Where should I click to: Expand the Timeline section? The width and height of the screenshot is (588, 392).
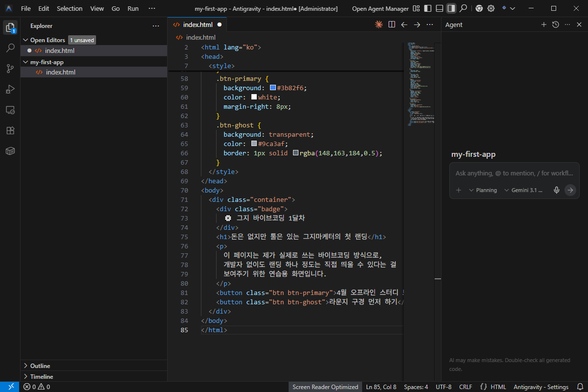[x=94, y=376]
